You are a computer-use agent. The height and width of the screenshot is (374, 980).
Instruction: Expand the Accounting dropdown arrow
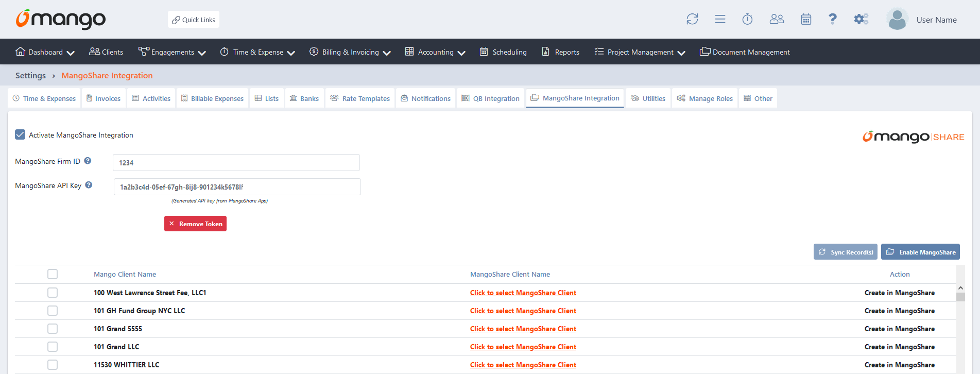[x=461, y=53]
